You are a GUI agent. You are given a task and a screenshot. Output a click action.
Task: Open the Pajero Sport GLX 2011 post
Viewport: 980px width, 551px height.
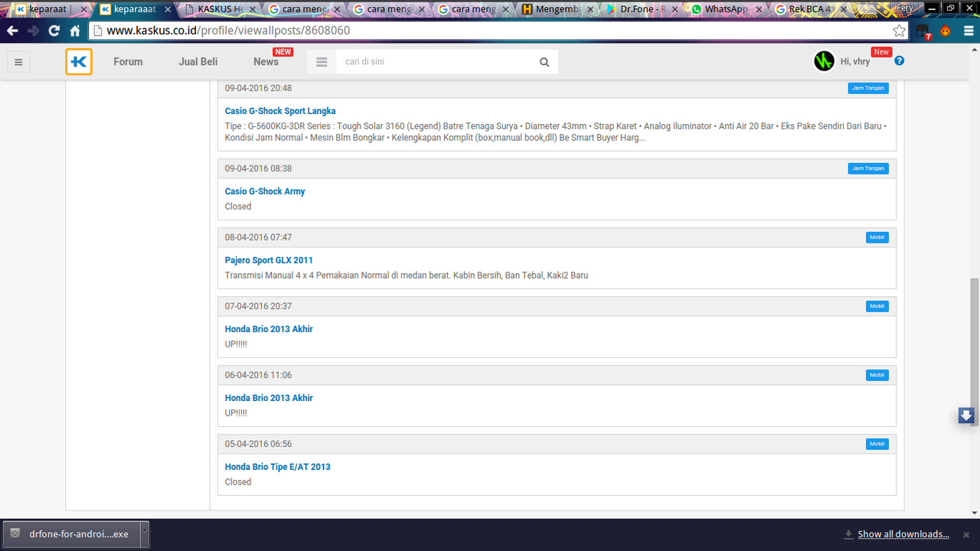coord(269,260)
